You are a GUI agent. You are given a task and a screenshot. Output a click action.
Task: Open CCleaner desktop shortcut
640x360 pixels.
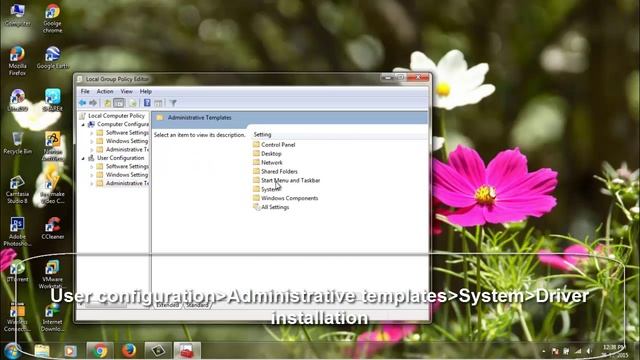[x=53, y=228]
